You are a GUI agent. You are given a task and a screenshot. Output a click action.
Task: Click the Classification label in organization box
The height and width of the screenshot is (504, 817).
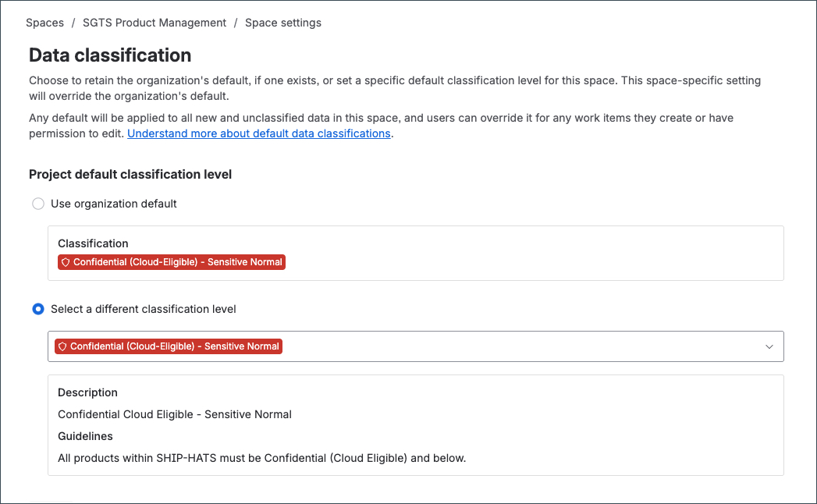pos(93,243)
